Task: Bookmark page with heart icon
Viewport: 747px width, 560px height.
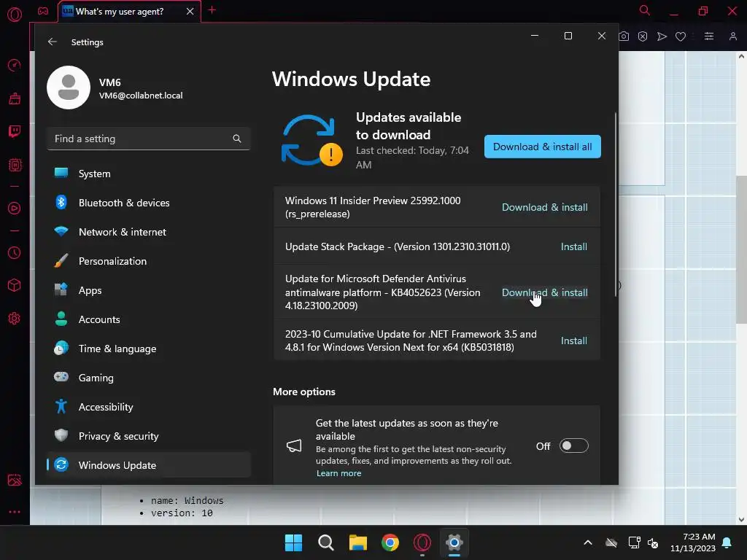Action: (x=681, y=36)
